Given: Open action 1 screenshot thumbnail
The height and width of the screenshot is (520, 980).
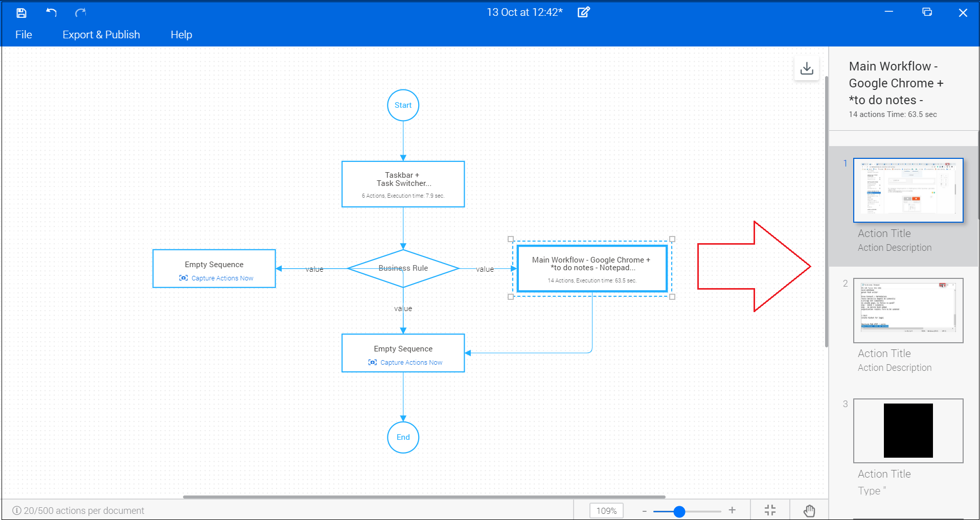Looking at the screenshot, I should [908, 190].
